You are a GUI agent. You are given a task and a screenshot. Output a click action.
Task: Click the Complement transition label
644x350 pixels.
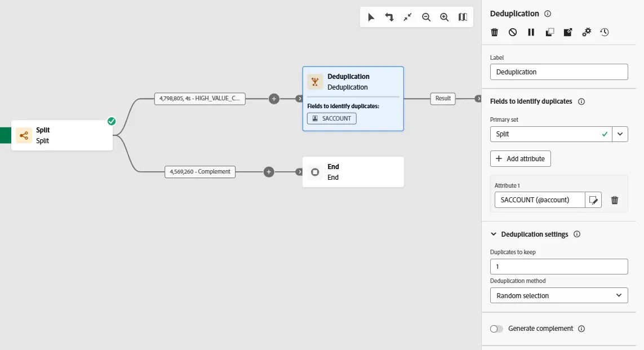coord(200,172)
